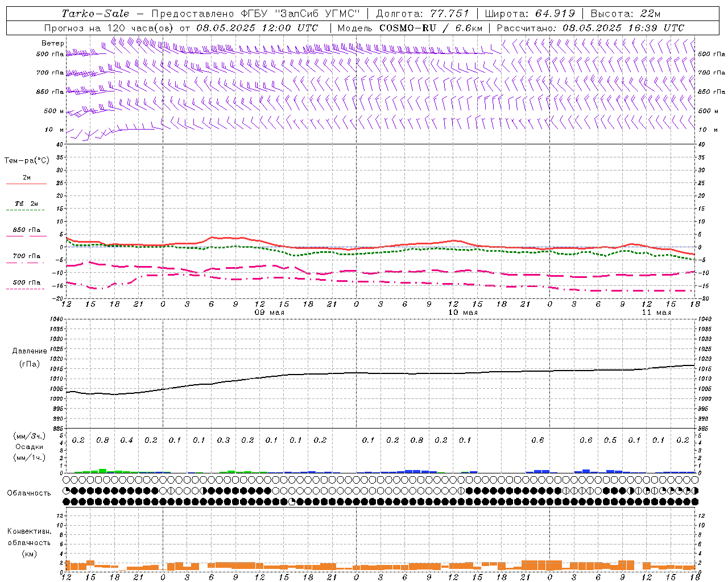
Task: Click the 'Конвективн.' convective cloud label
Action: (x=29, y=531)
